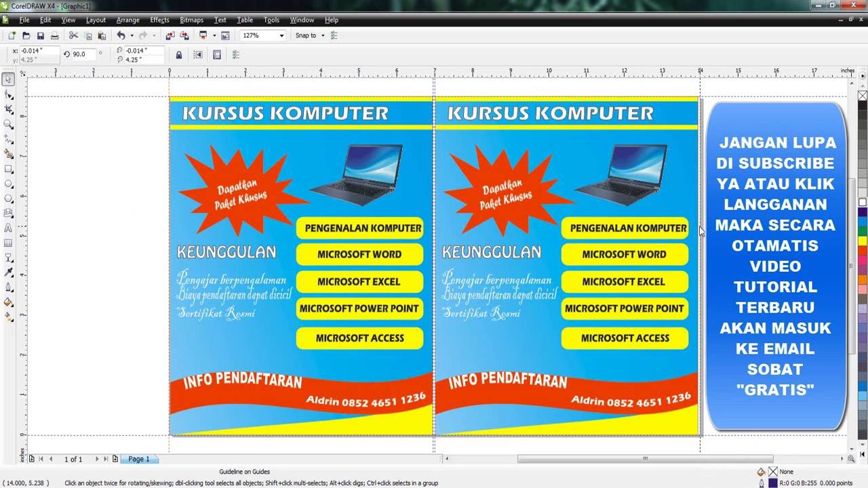Open the Effects menu
This screenshot has width=868, height=488.
(x=160, y=20)
